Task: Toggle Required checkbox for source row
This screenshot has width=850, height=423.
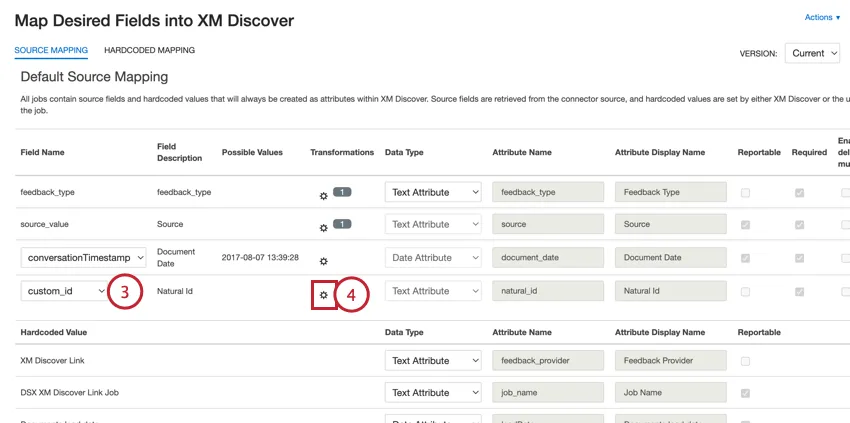Action: pyautogui.click(x=799, y=225)
